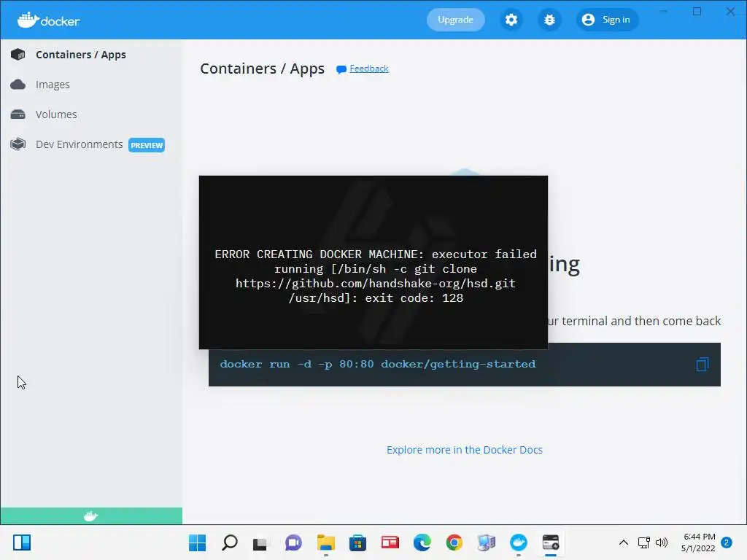Image resolution: width=747 pixels, height=560 pixels.
Task: Launch Microsoft Edge from taskbar
Action: coord(422,542)
